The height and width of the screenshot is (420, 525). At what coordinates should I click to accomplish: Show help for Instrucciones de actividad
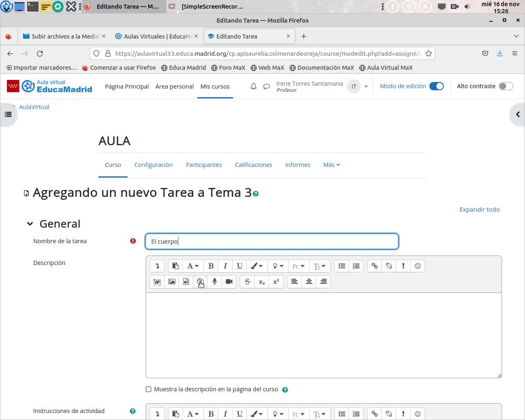pos(132,411)
